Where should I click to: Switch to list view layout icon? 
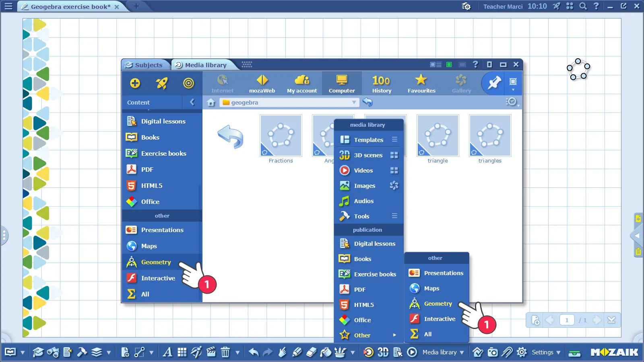pos(436,65)
